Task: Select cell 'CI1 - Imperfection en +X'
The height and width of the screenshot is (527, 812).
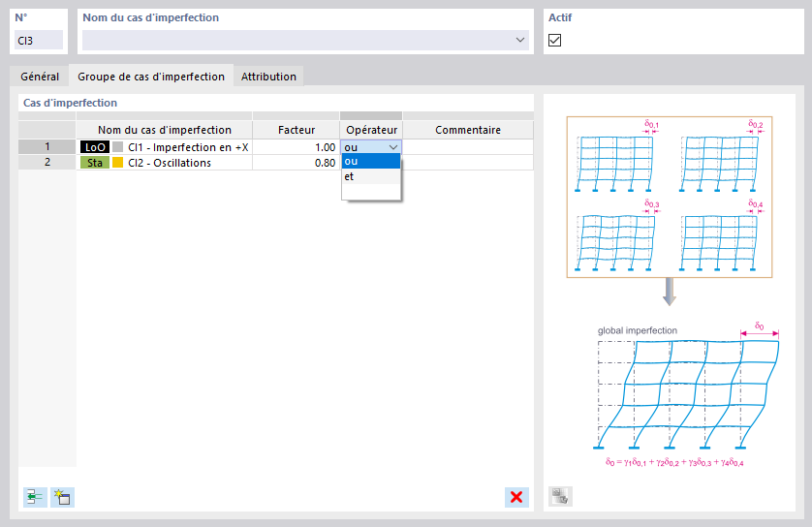Action: 164,147
